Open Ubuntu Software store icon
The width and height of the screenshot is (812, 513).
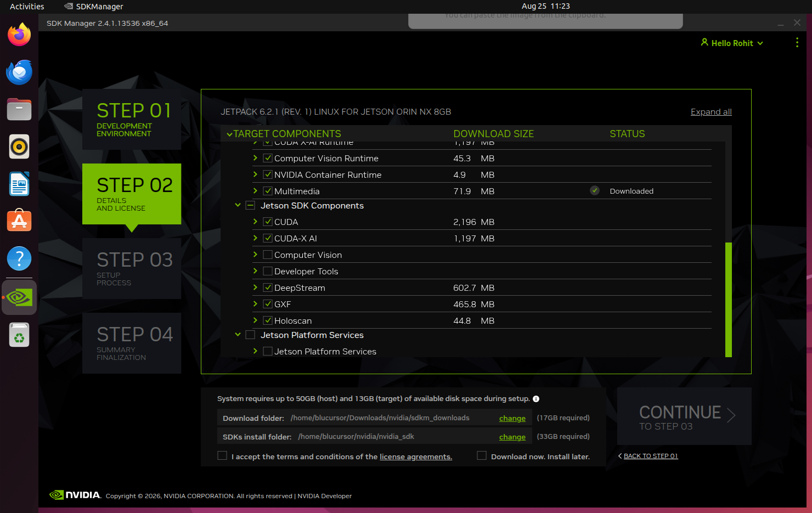tap(19, 221)
